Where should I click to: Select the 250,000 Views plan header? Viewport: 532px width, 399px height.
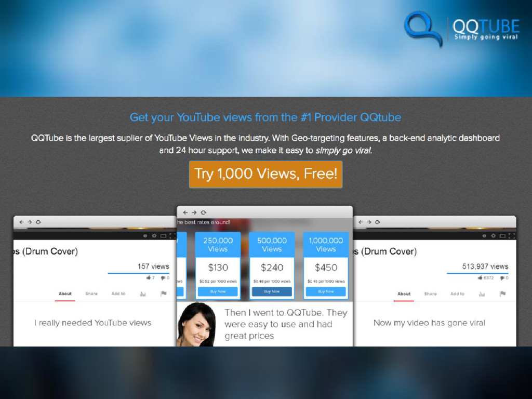pyautogui.click(x=218, y=245)
